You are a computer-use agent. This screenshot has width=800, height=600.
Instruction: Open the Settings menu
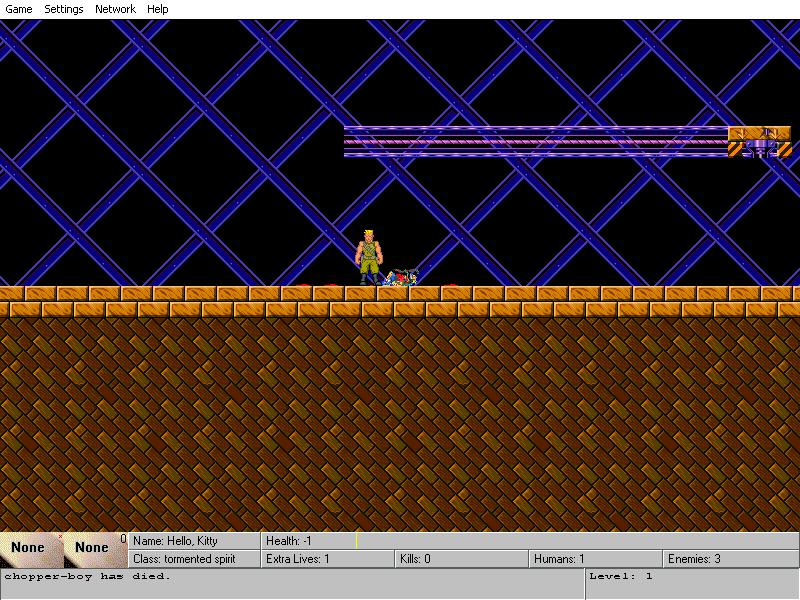point(64,9)
